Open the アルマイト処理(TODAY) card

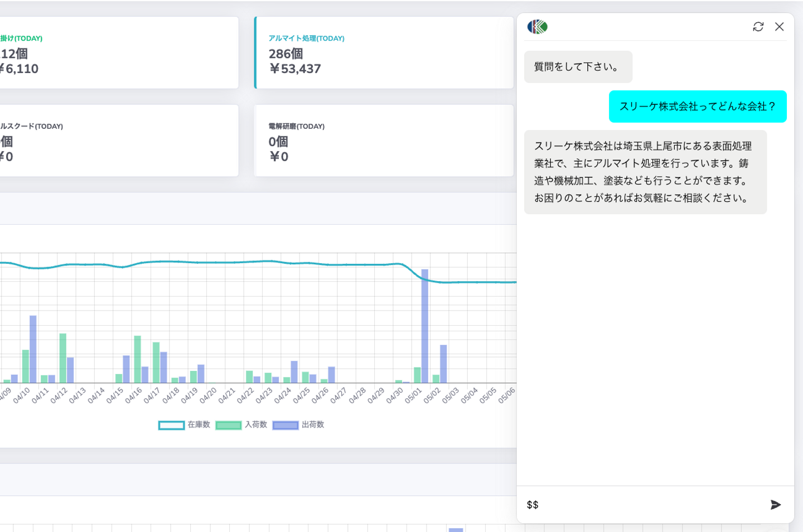pos(384,52)
